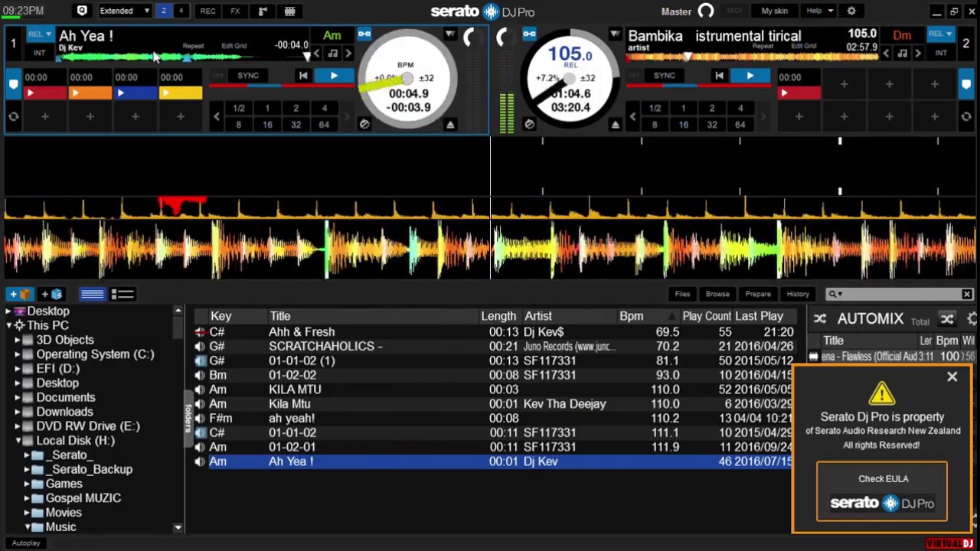Open deck 1 REL mode dropdown
980x551 pixels.
(x=39, y=34)
